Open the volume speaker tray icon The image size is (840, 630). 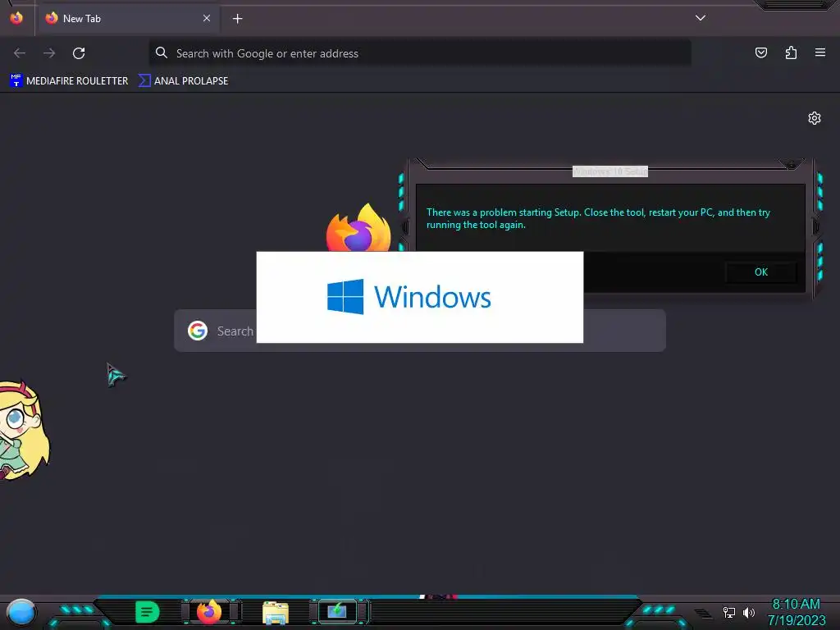coord(748,612)
